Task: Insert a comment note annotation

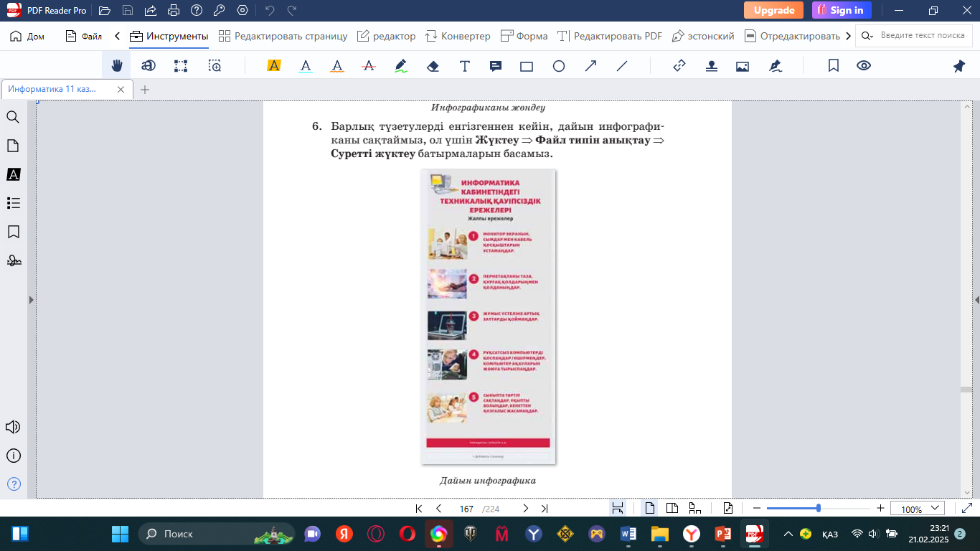Action: click(495, 66)
